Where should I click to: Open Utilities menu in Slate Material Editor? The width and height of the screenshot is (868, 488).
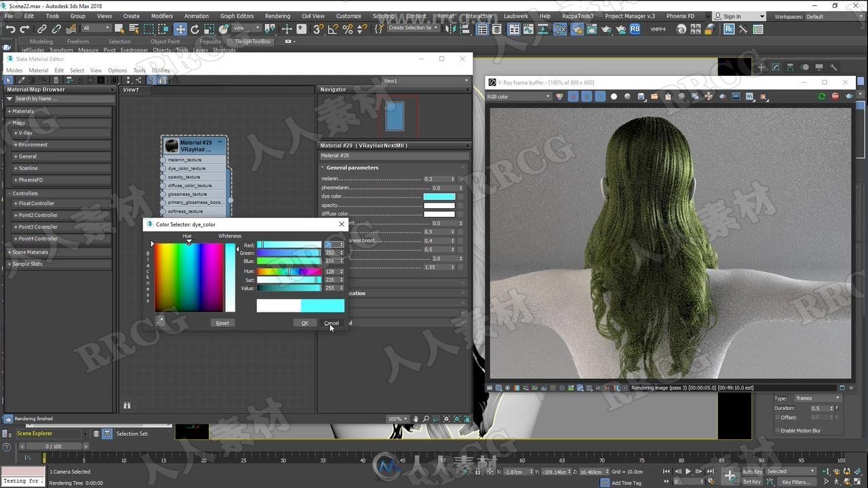[x=161, y=70]
